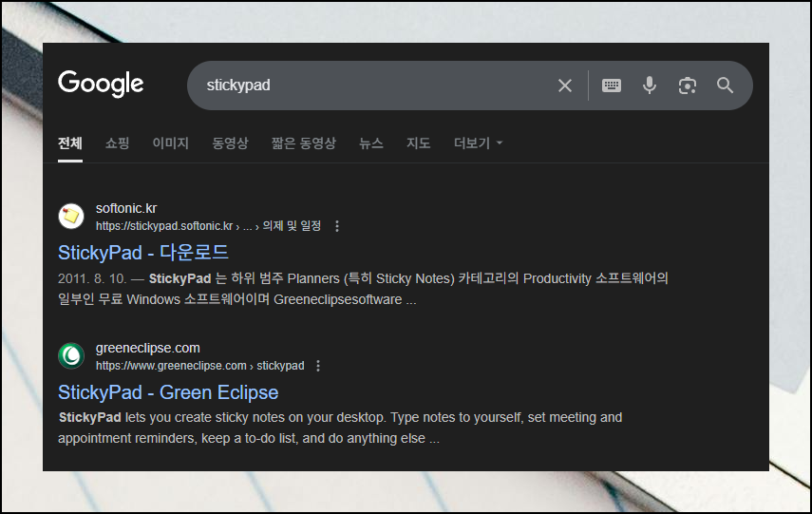Click the greeneclipse.com favicon
Viewport: 812px width, 514px height.
click(x=71, y=356)
